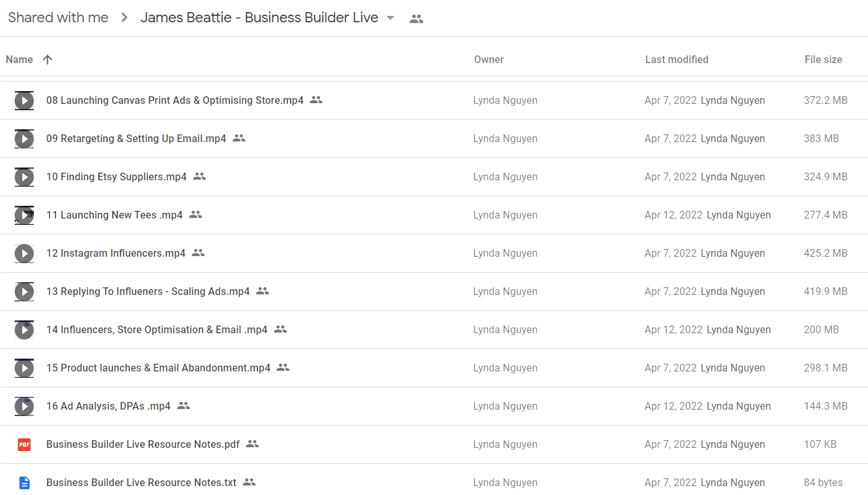Click Apr 12, 2022 date in 16 Ad Analysis row
The image size is (868, 495).
pos(674,406)
